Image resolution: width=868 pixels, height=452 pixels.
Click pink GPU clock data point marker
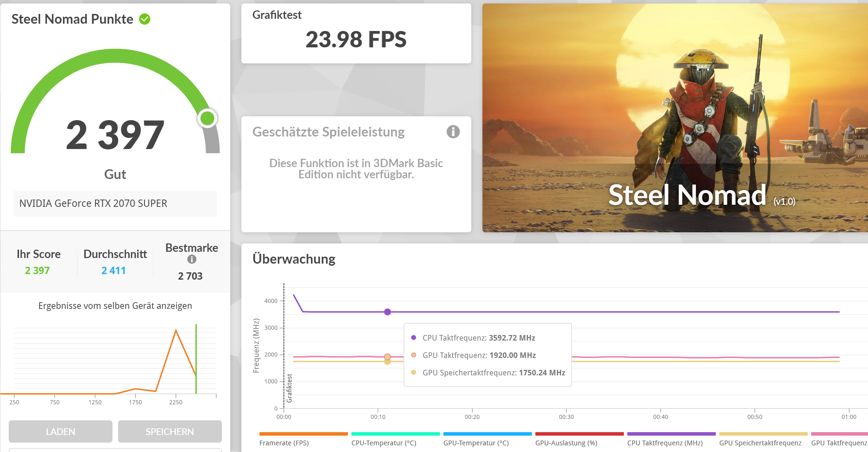pyautogui.click(x=387, y=357)
